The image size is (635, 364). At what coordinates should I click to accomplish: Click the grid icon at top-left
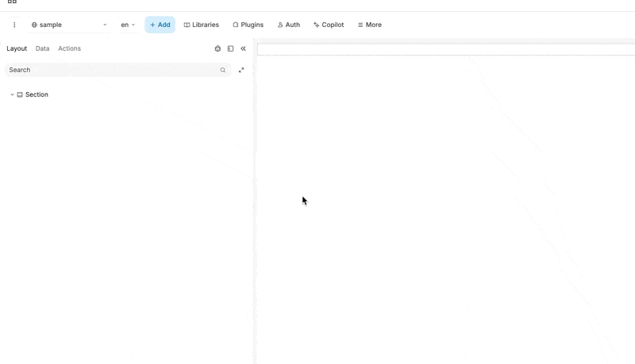pos(12,2)
